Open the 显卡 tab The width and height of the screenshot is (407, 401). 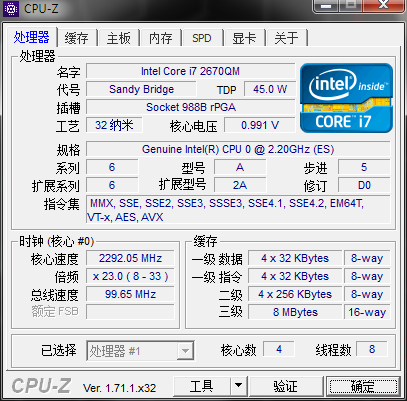244,38
